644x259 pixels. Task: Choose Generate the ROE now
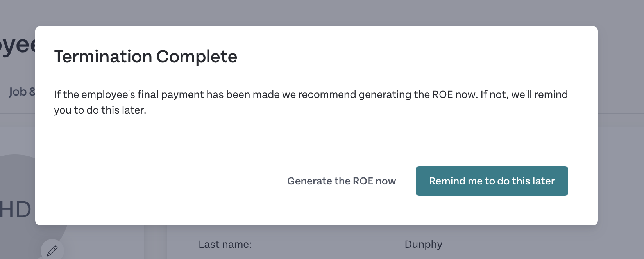342,181
